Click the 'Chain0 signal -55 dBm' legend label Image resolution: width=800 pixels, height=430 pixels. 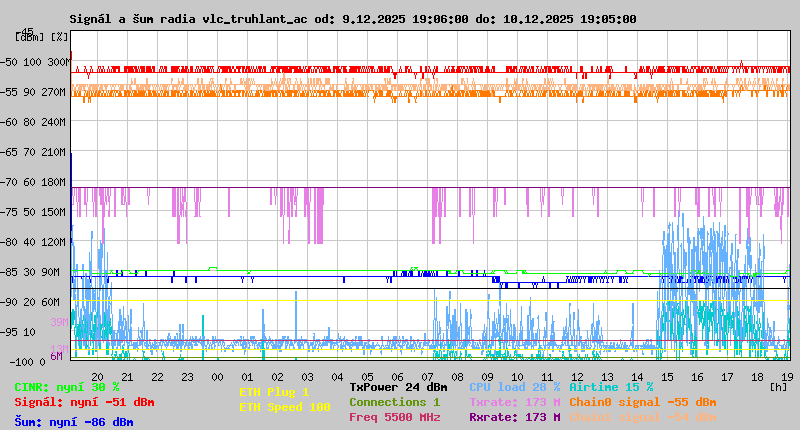point(643,402)
